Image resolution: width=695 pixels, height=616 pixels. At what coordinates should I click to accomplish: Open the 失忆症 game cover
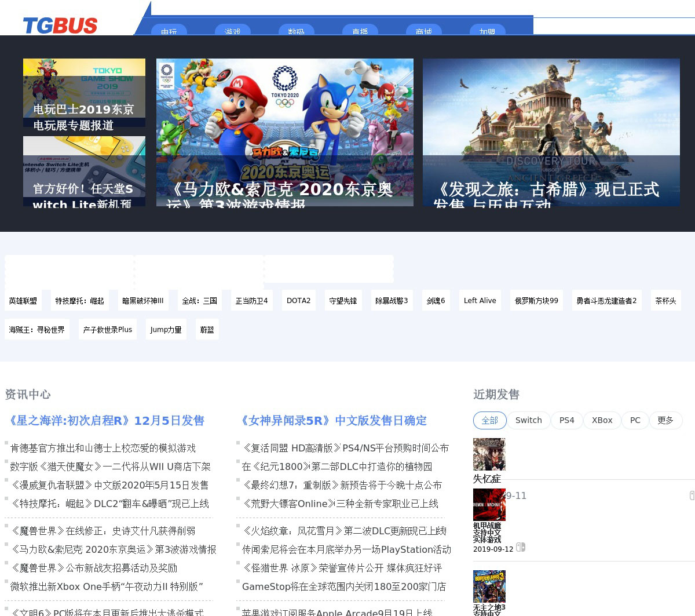489,454
